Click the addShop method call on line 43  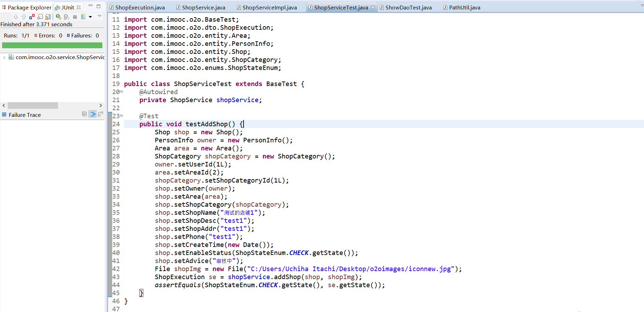tap(287, 277)
